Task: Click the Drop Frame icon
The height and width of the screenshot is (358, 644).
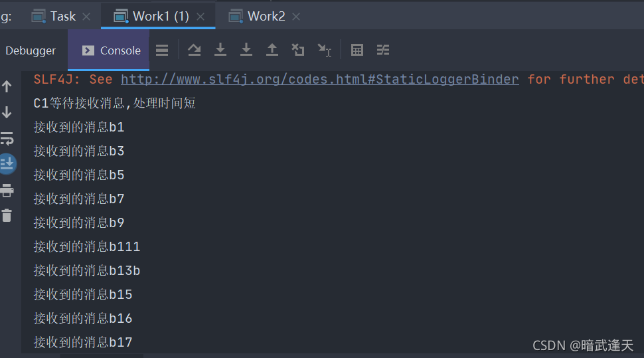Action: pos(298,50)
